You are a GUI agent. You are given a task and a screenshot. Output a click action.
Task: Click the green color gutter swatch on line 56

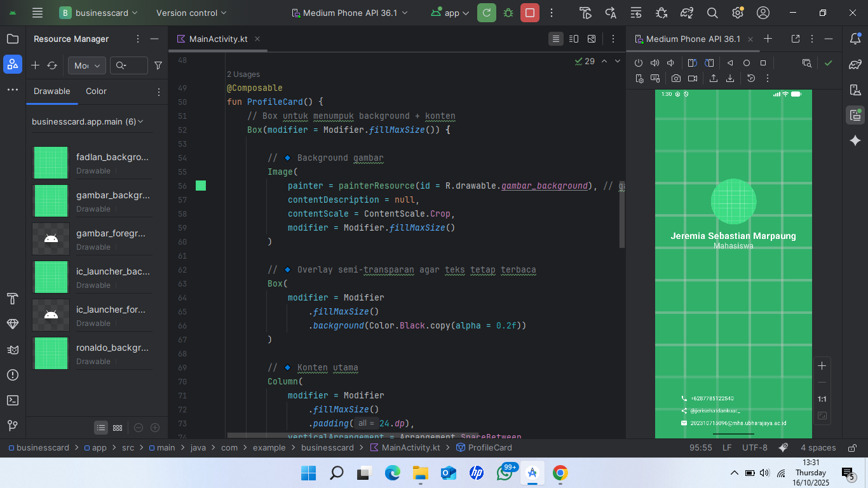click(x=201, y=186)
